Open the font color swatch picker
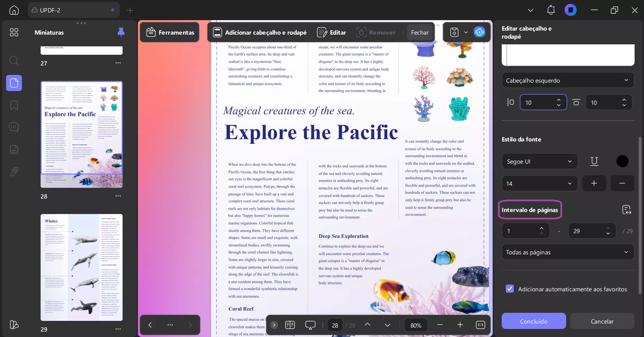644x337 pixels. coord(622,161)
